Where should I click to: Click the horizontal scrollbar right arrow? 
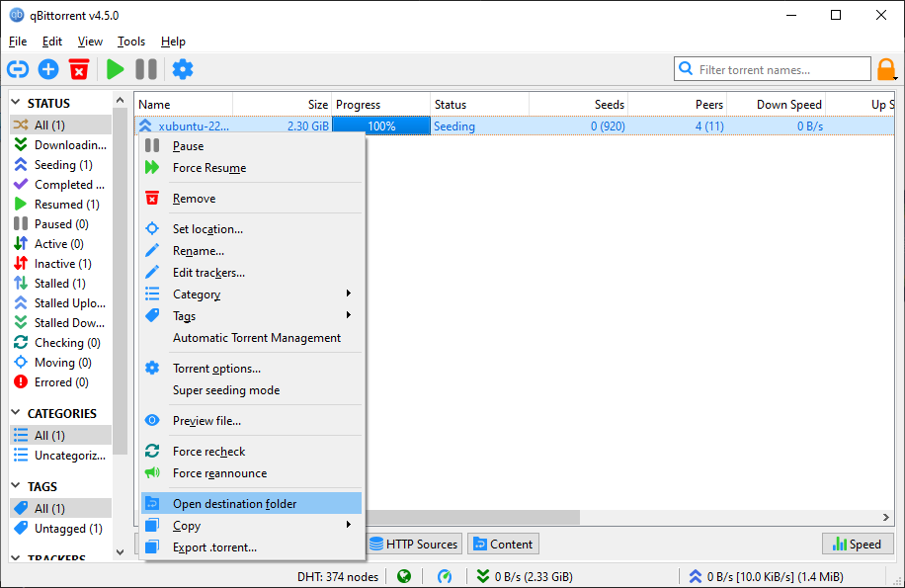[886, 518]
